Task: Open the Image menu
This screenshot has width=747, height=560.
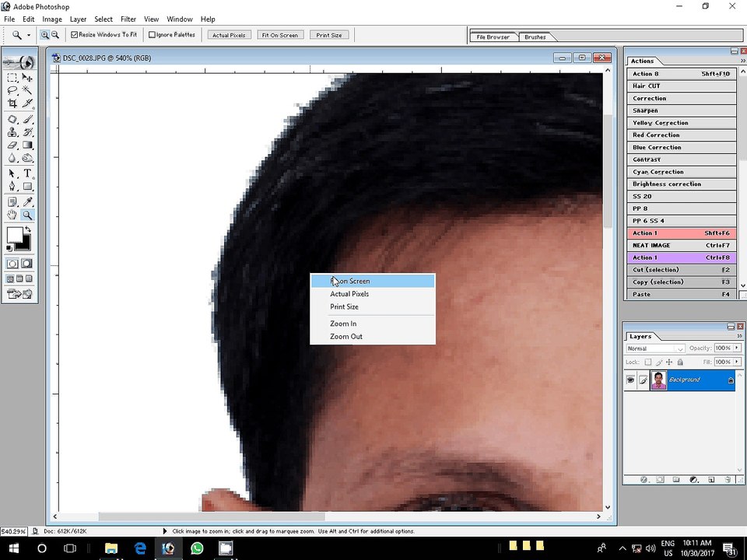Action: point(52,19)
